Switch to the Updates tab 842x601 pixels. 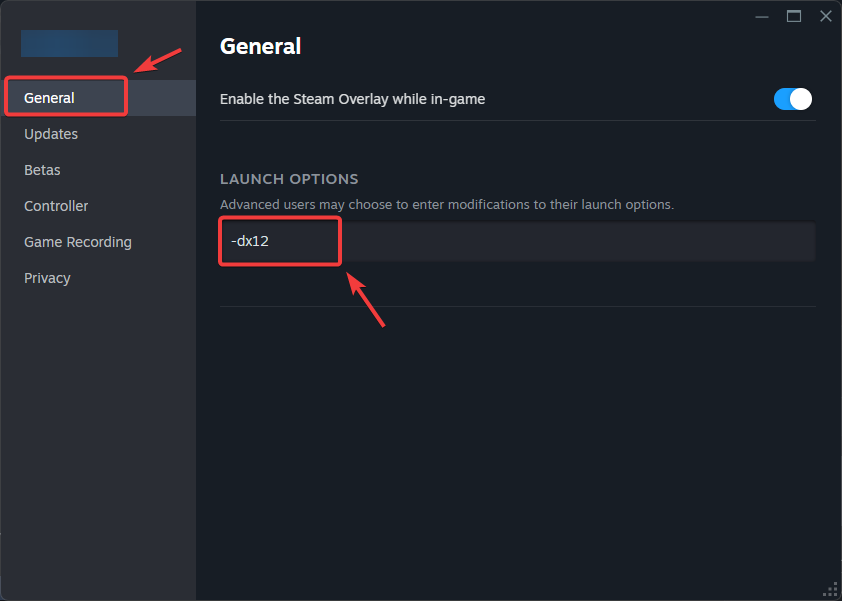tap(51, 134)
